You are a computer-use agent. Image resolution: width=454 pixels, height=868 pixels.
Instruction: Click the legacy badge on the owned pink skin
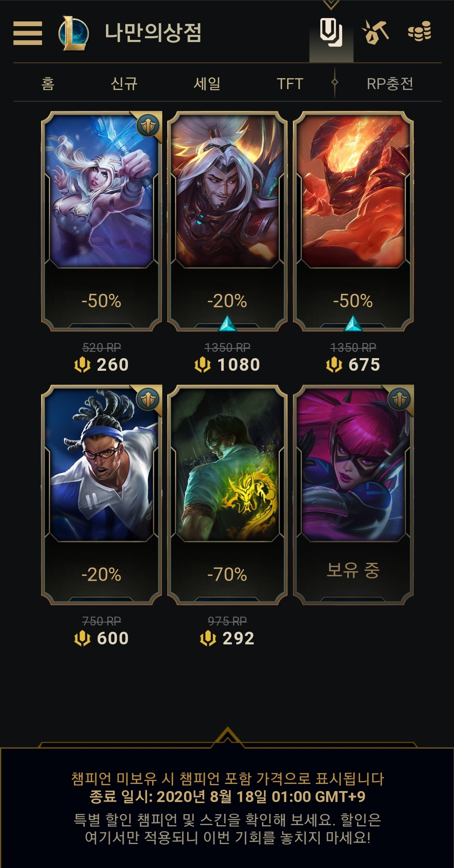[x=400, y=399]
